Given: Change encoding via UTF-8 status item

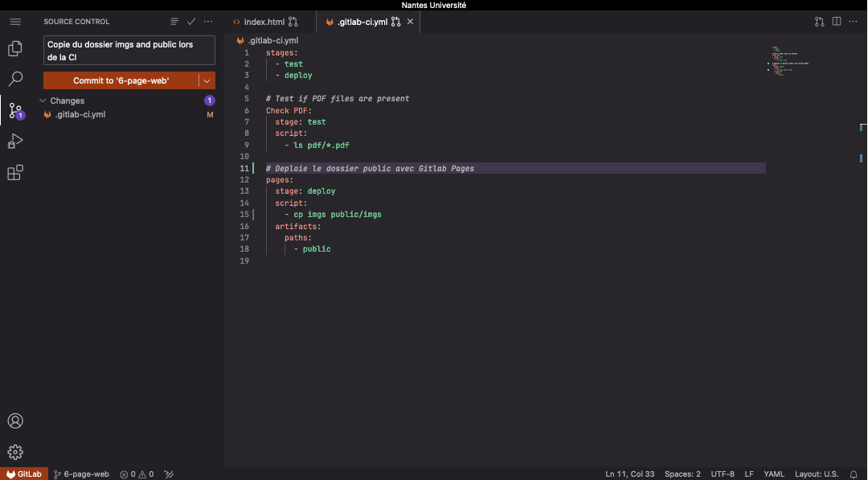Looking at the screenshot, I should point(723,474).
